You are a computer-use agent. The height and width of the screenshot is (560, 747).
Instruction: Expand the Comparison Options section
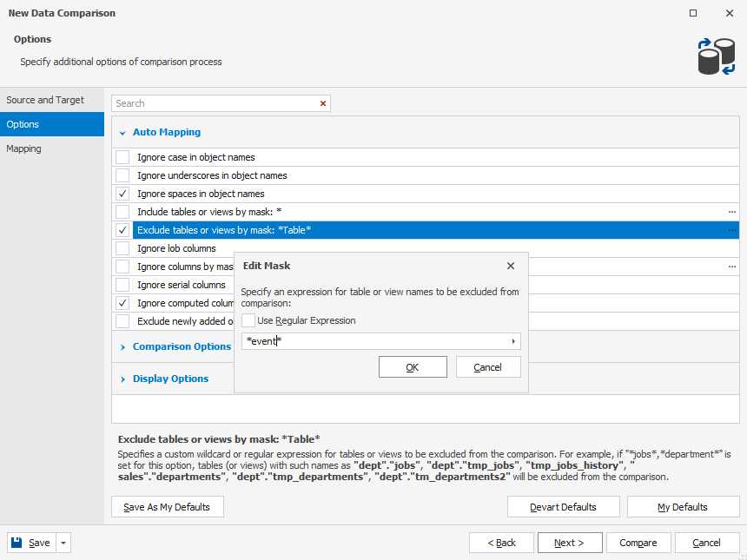(123, 347)
